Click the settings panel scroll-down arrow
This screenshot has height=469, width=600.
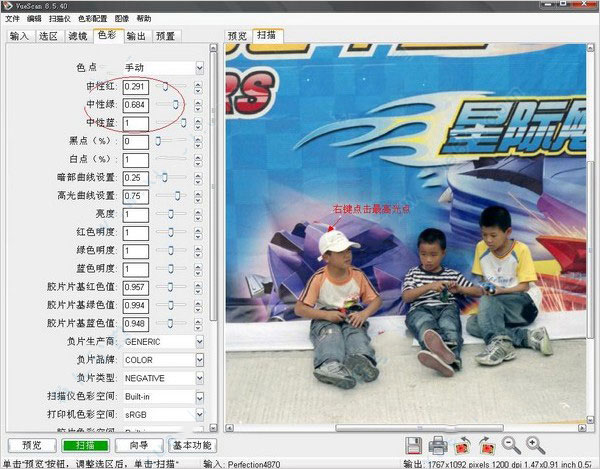[214, 428]
